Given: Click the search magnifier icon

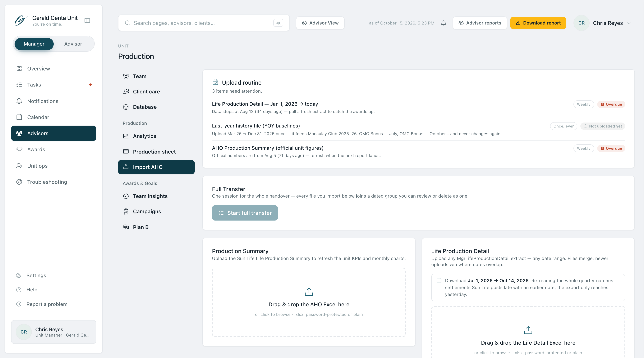Looking at the screenshot, I should [x=127, y=23].
